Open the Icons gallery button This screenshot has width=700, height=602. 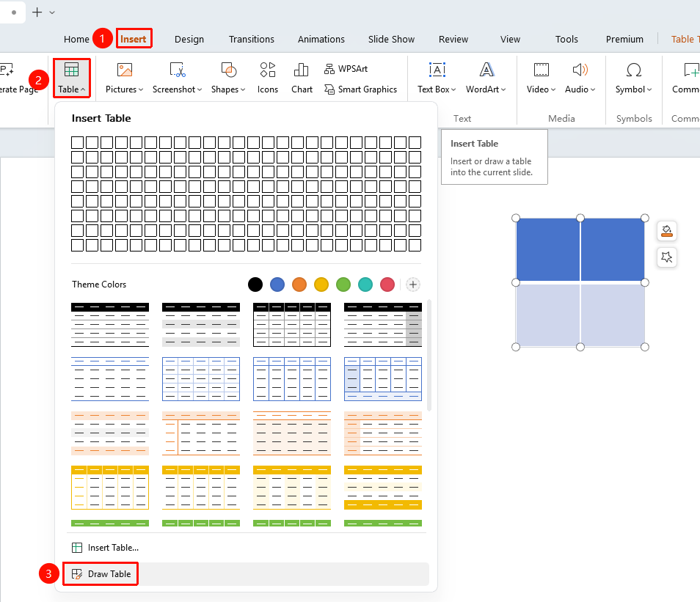267,78
